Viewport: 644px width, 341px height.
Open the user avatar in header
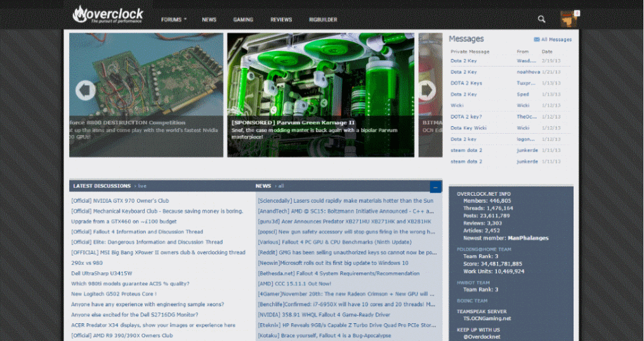[x=568, y=19]
